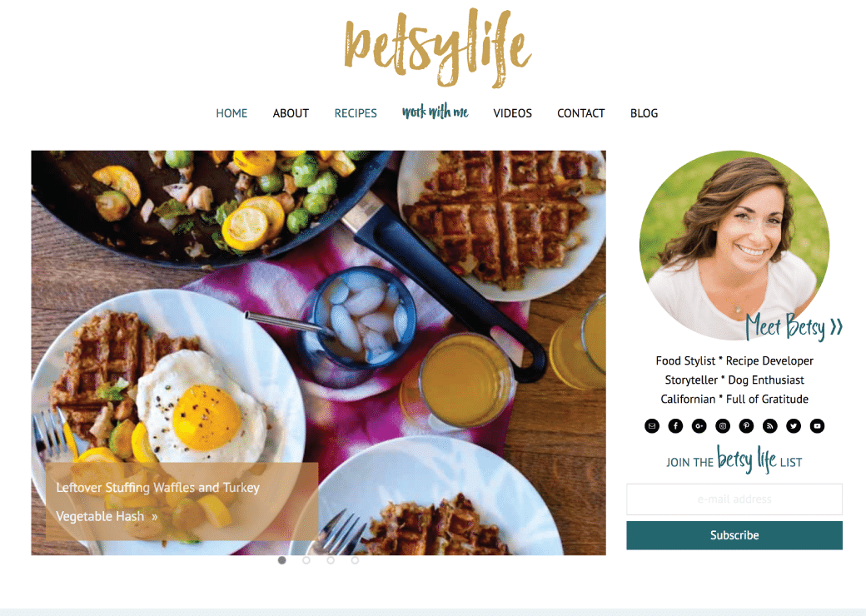The height and width of the screenshot is (616, 866).
Task: Open the 'work with me' menu item
Action: [435, 112]
